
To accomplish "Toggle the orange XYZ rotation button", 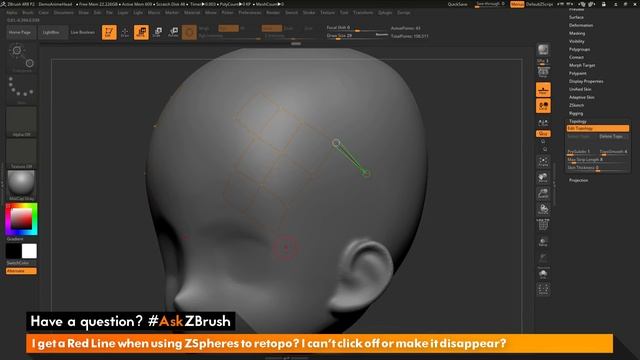I will pos(543,133).
